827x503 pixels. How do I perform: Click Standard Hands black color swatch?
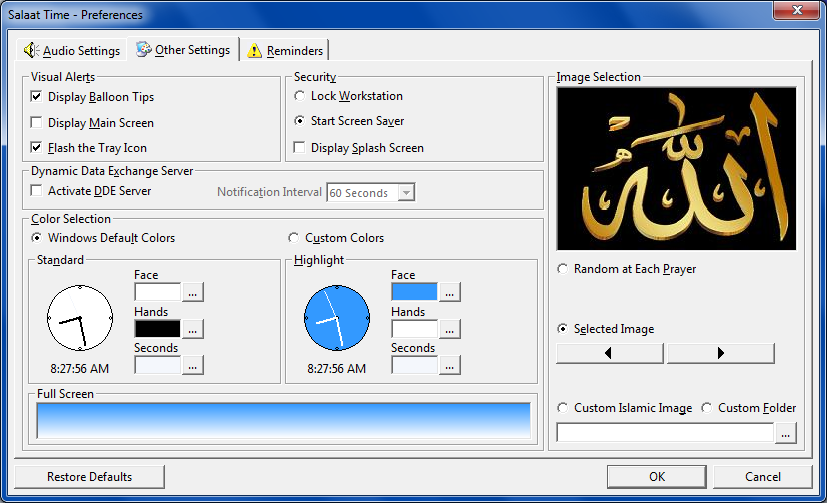tap(158, 328)
